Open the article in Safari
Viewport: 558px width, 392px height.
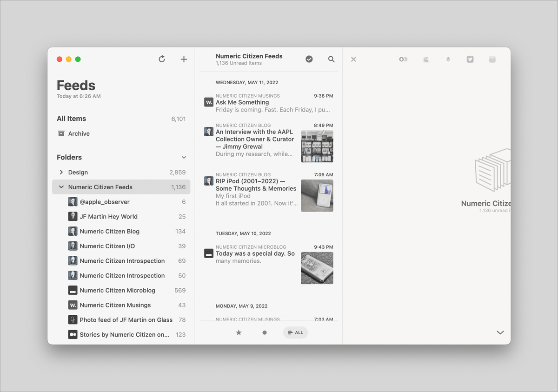click(425, 59)
